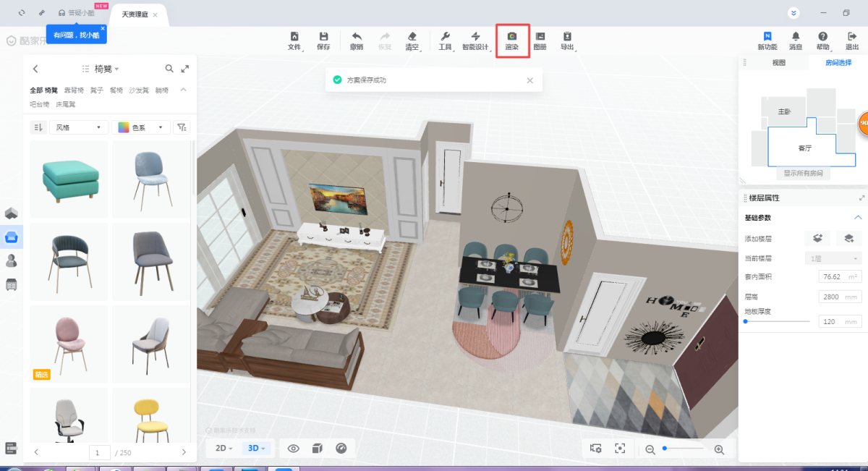Select the 凳子 filter tab
868x471 pixels.
click(97, 90)
